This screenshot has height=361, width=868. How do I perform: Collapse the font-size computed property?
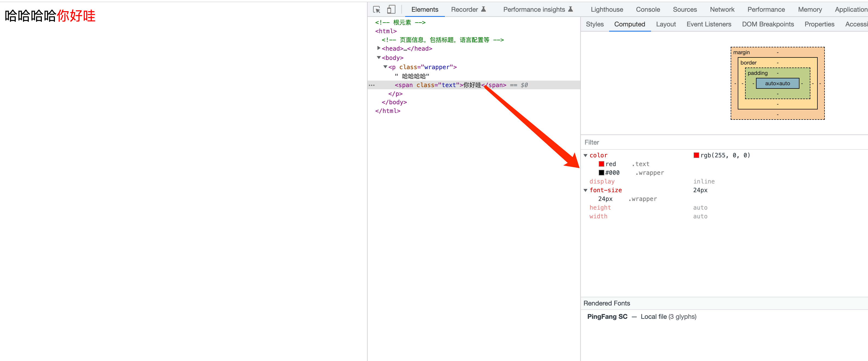pos(586,190)
